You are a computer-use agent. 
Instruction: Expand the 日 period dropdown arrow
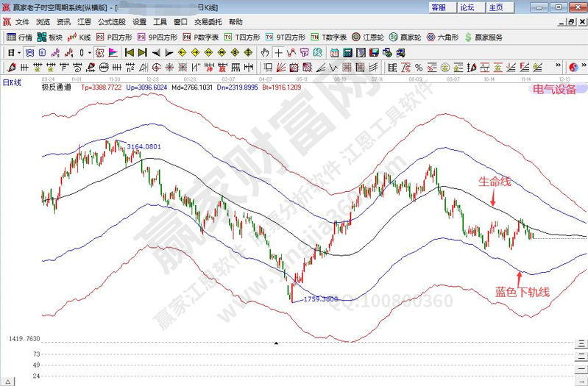click(x=18, y=53)
